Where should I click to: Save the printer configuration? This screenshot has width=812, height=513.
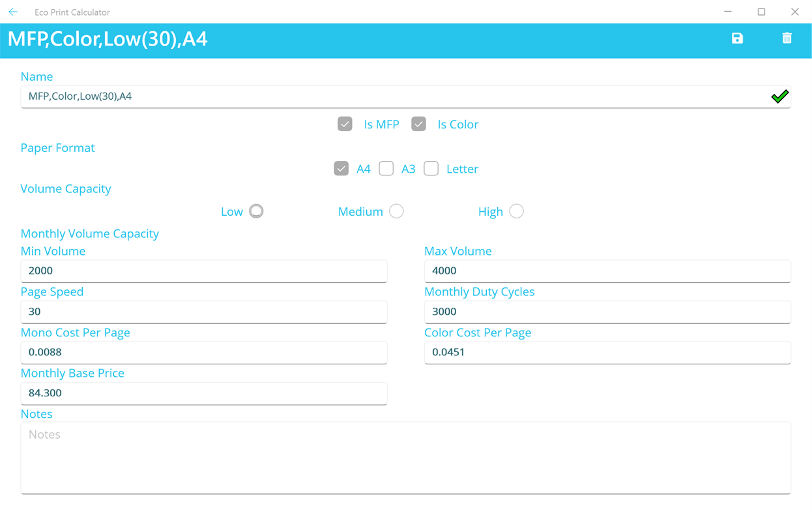737,38
